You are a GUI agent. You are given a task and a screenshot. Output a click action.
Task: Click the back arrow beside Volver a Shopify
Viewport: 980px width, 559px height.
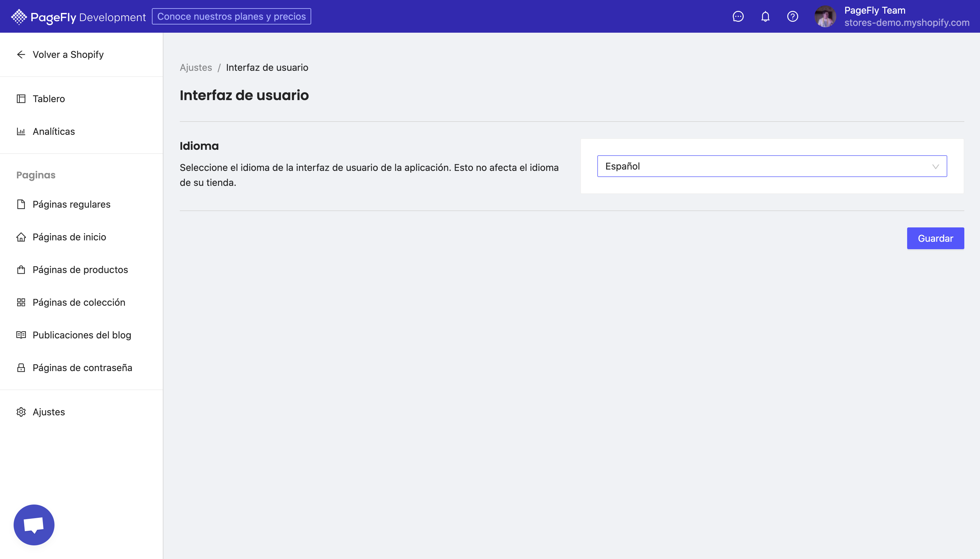click(x=21, y=54)
